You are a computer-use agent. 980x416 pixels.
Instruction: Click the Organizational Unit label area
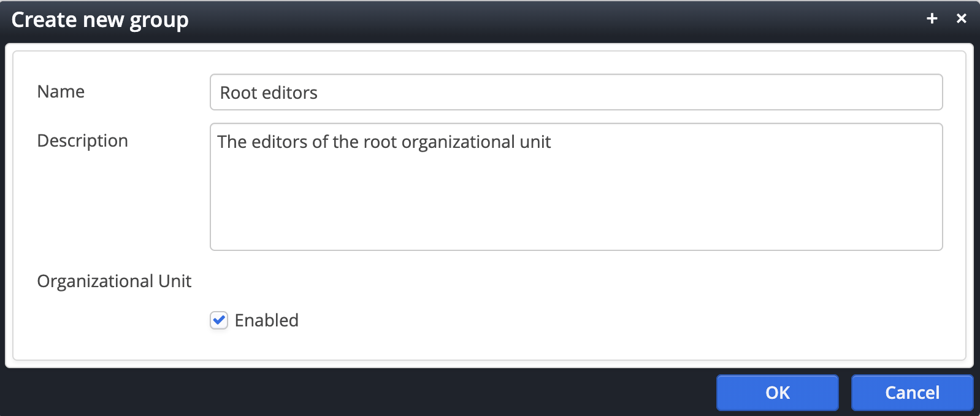115,280
